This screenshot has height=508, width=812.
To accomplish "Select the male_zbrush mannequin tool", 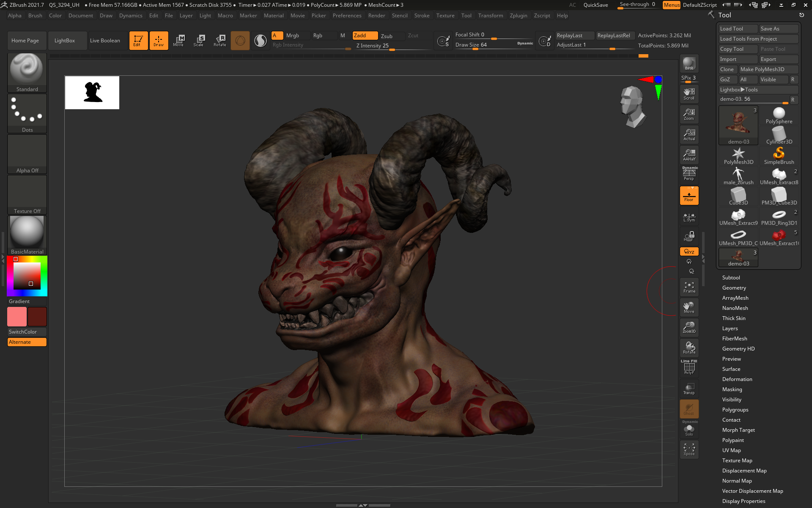I will [x=738, y=177].
